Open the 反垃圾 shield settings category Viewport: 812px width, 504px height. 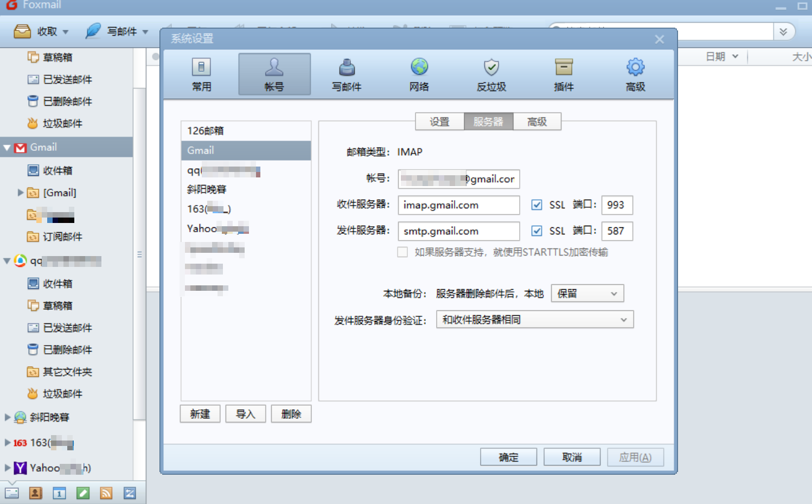491,74
